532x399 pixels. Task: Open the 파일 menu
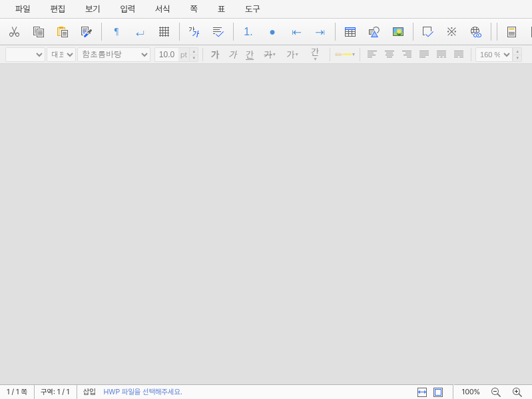pos(23,9)
